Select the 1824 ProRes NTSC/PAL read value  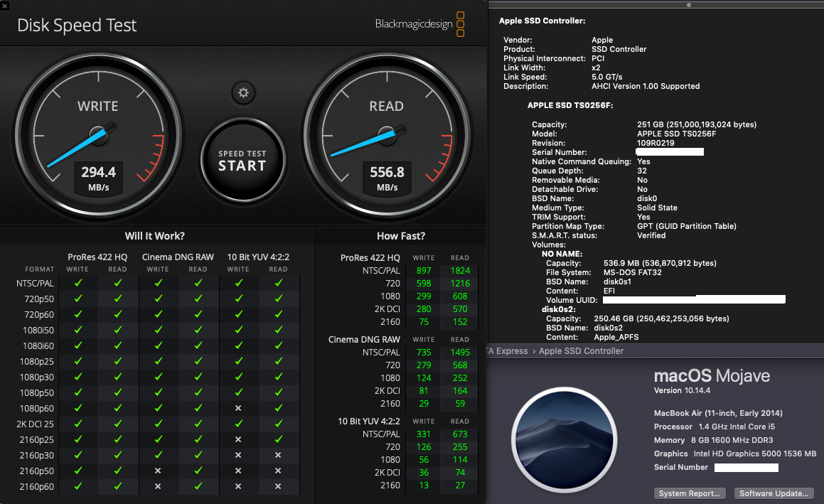click(460, 271)
